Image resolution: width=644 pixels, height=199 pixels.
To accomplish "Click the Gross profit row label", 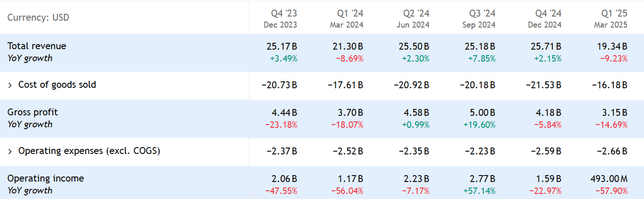I will point(33,112).
